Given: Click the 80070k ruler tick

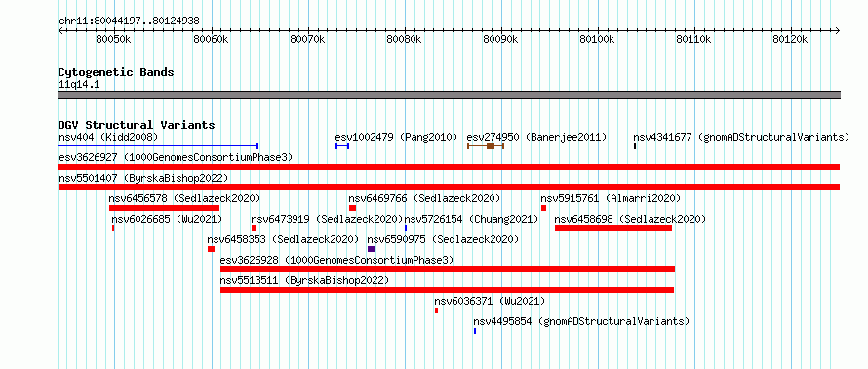Looking at the screenshot, I should [307, 40].
